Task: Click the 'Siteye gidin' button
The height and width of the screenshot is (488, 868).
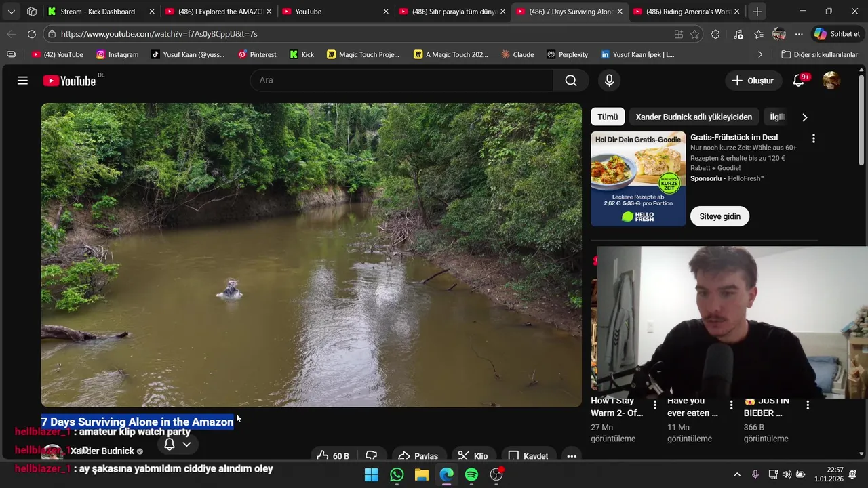Action: [719, 216]
